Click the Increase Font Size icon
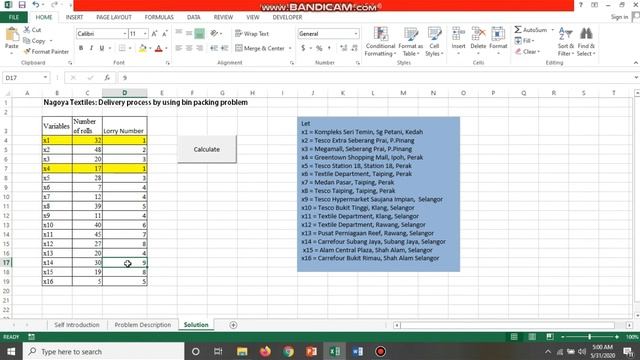Image resolution: width=640 pixels, height=360 pixels. click(x=154, y=34)
